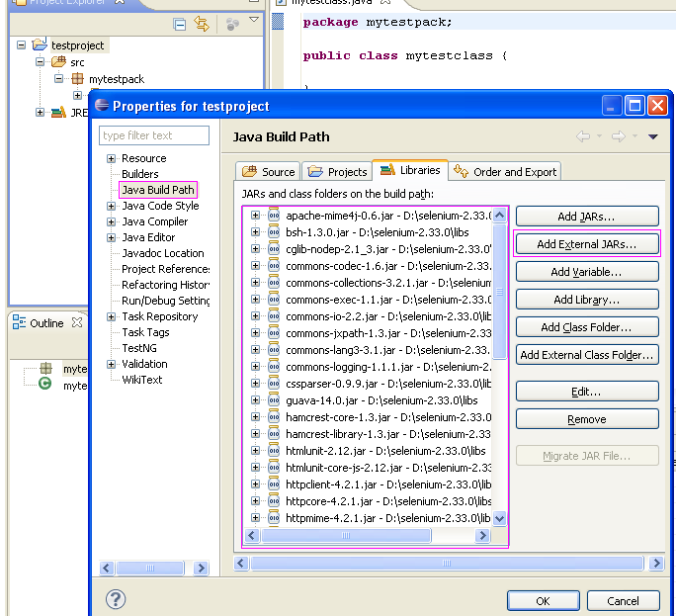Select commons-logging-1.1.1.jar jar icon
This screenshot has height=616, width=676.
pyautogui.click(x=274, y=367)
